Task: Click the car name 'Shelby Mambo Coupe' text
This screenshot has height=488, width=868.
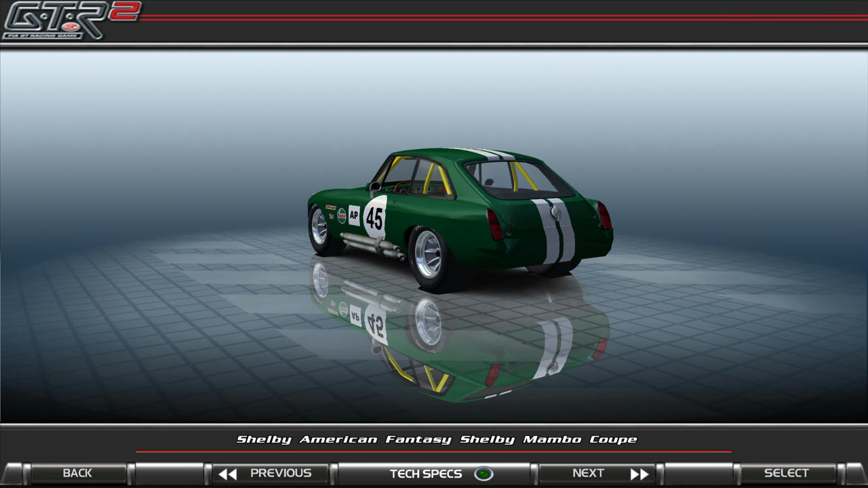Action: pyautogui.click(x=549, y=439)
